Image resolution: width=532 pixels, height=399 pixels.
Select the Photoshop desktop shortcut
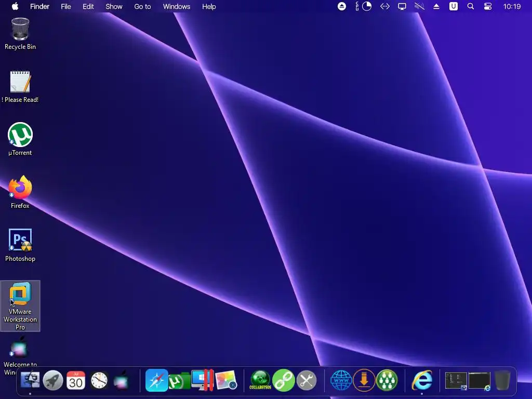click(x=20, y=245)
